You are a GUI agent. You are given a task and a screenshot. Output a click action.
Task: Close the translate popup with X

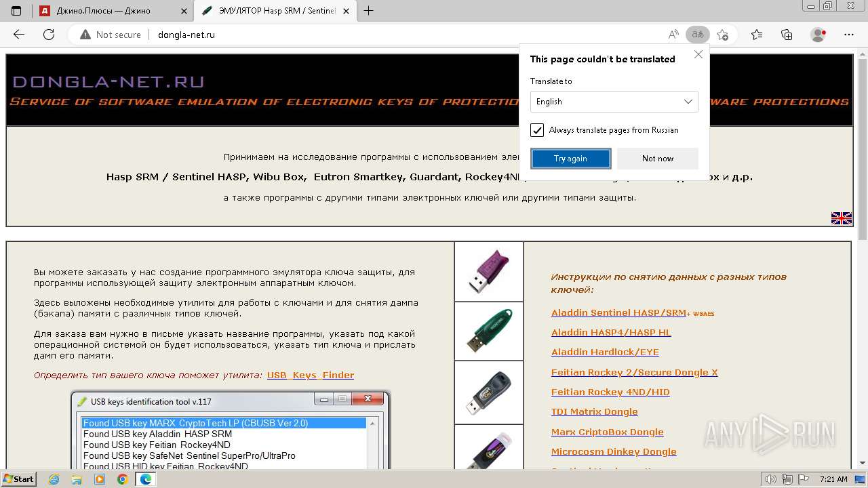coord(698,55)
